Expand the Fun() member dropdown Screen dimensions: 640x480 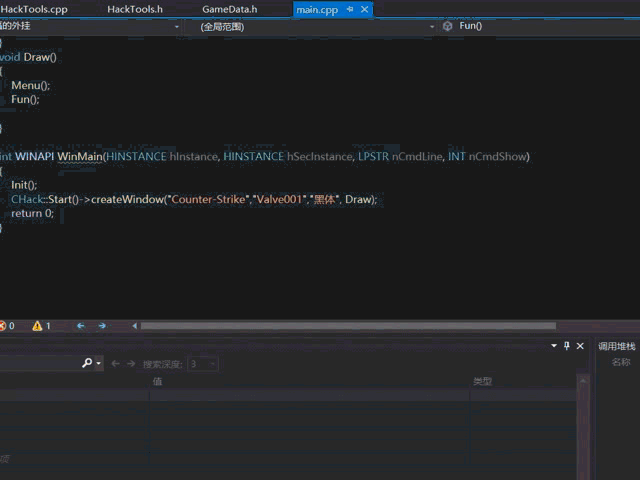click(x=632, y=26)
